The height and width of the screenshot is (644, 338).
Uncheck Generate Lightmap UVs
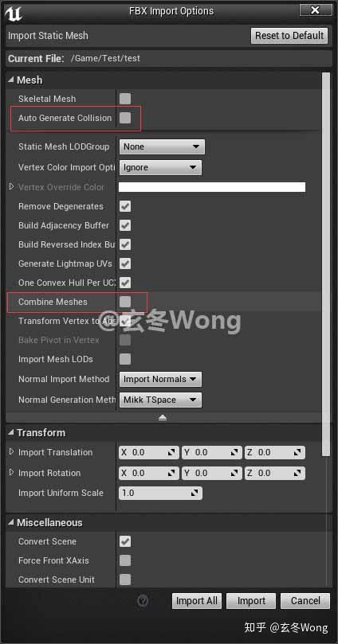point(125,263)
